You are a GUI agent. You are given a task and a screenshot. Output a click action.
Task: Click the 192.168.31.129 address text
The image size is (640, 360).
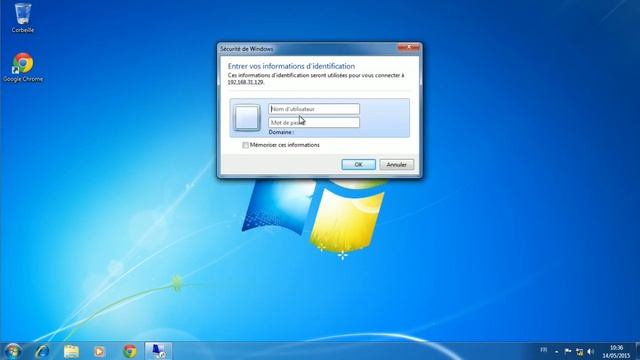(x=245, y=82)
